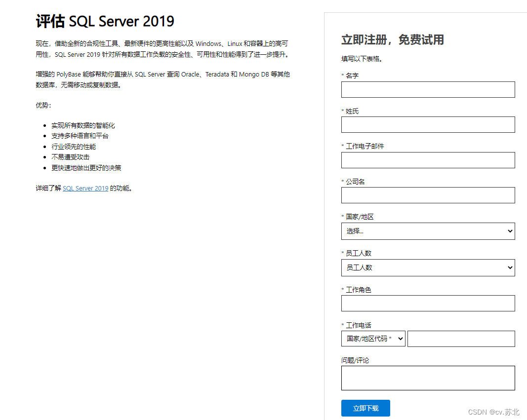Click the bullet 支持多种语言和平台

click(x=80, y=136)
